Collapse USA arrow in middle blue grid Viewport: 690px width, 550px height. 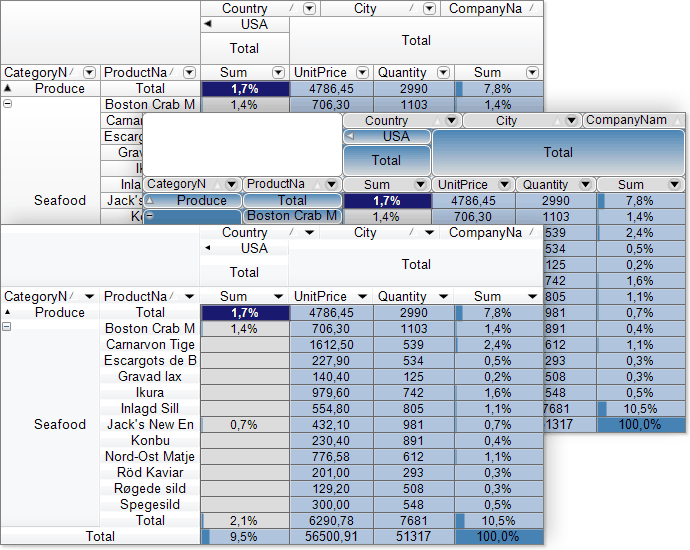tap(350, 136)
